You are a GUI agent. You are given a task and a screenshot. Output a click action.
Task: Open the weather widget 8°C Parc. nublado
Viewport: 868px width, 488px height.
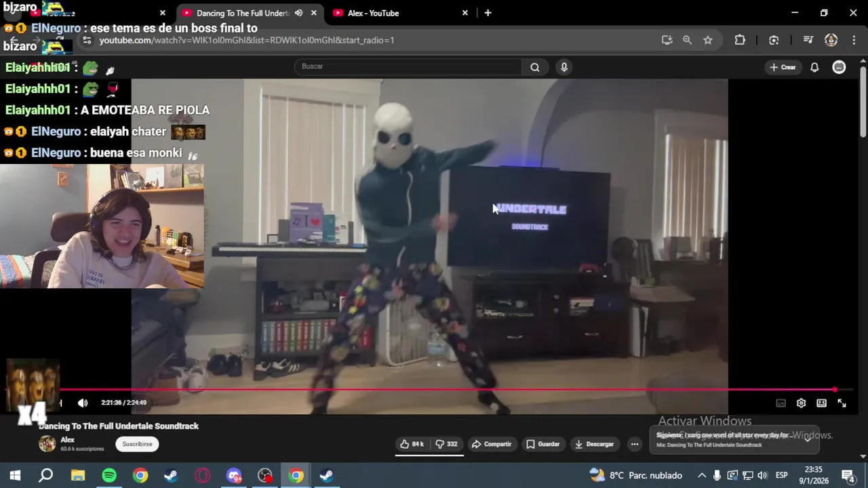point(636,475)
